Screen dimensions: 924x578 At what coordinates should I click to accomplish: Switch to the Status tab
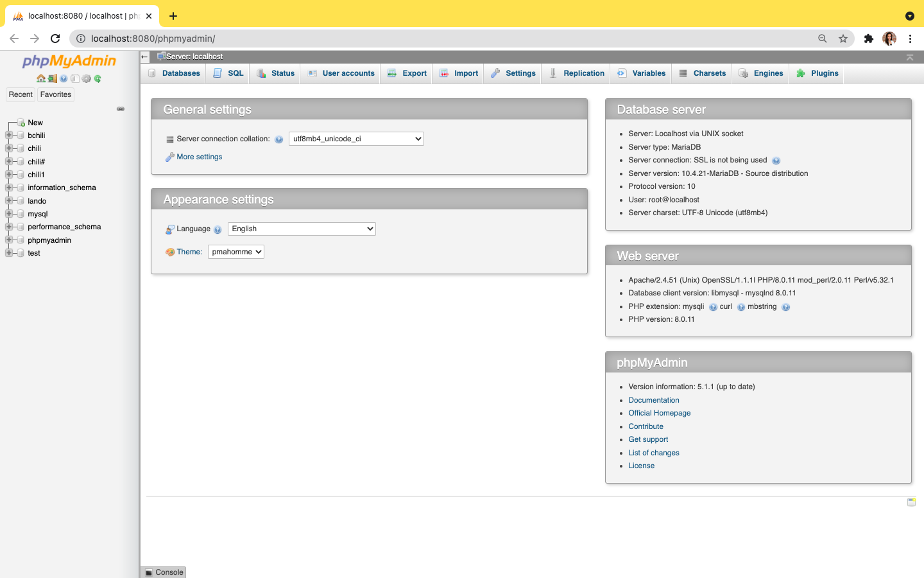[275, 73]
